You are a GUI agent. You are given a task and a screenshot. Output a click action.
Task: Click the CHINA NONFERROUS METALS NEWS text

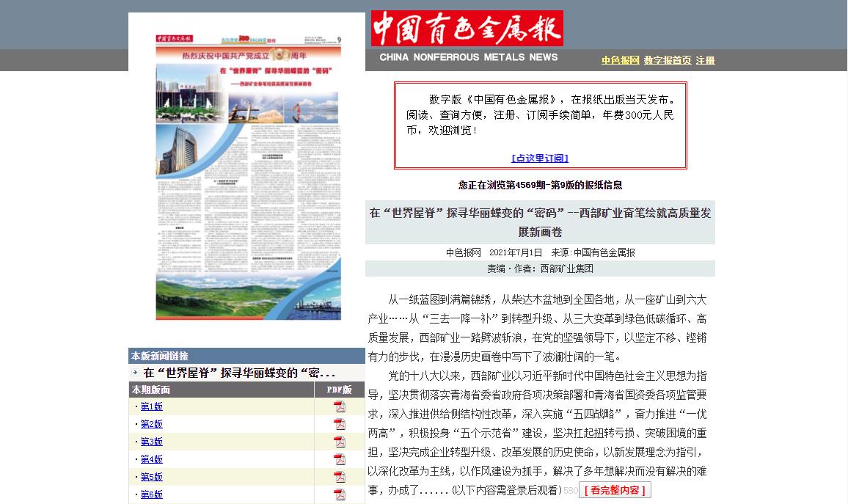click(x=468, y=57)
